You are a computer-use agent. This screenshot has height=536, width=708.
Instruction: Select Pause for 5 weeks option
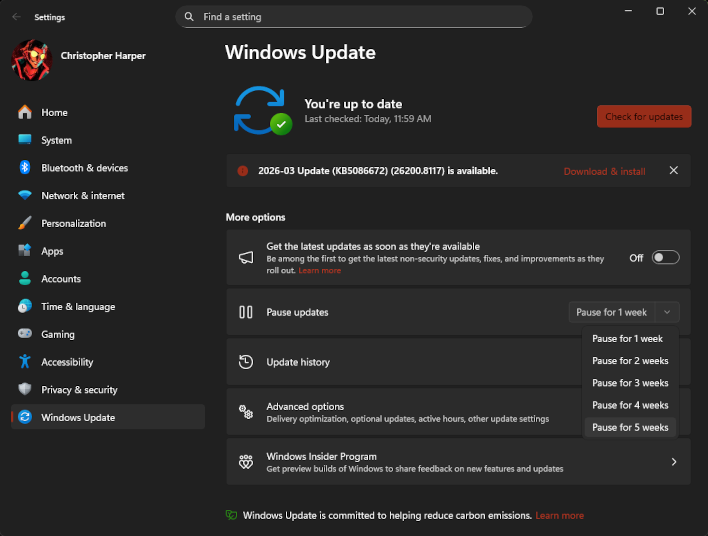(630, 427)
